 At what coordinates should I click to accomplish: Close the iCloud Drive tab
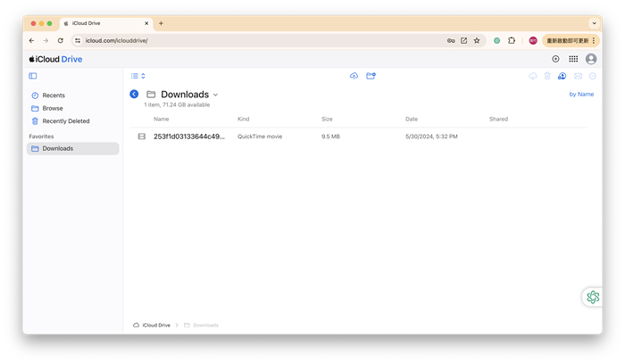[x=146, y=23]
